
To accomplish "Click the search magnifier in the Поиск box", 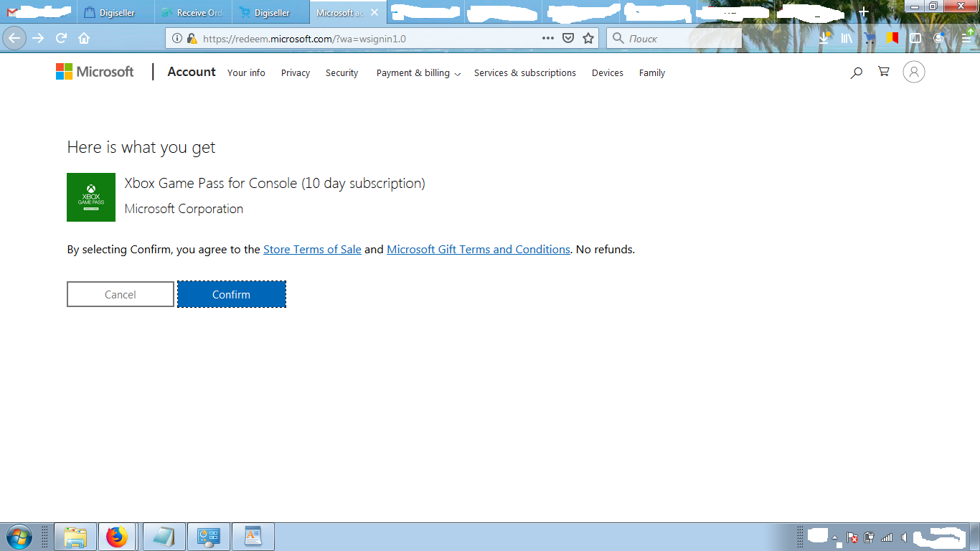I will (x=618, y=39).
